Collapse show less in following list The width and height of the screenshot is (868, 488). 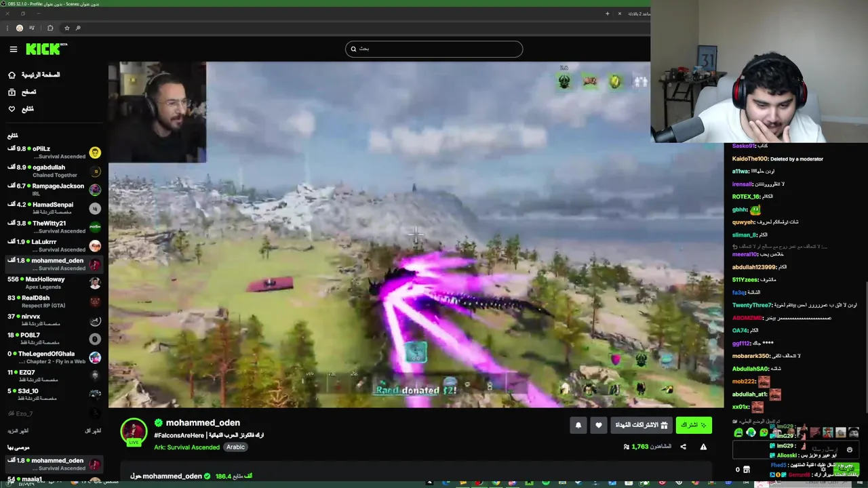tap(93, 431)
